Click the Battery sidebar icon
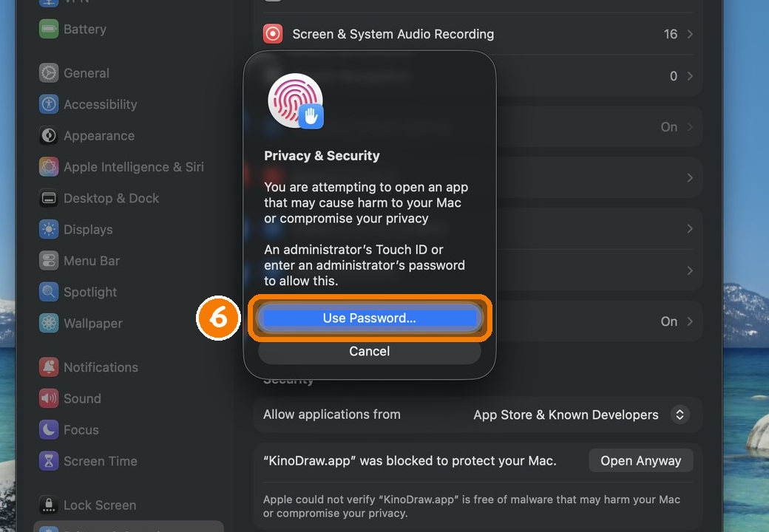769x532 pixels. 49,29
